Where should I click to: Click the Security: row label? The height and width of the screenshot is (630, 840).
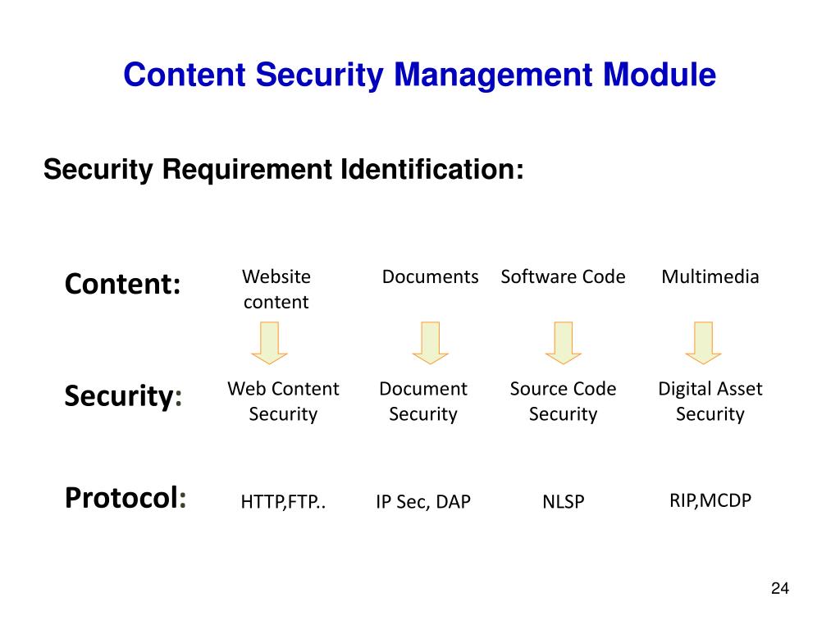pyautogui.click(x=123, y=396)
